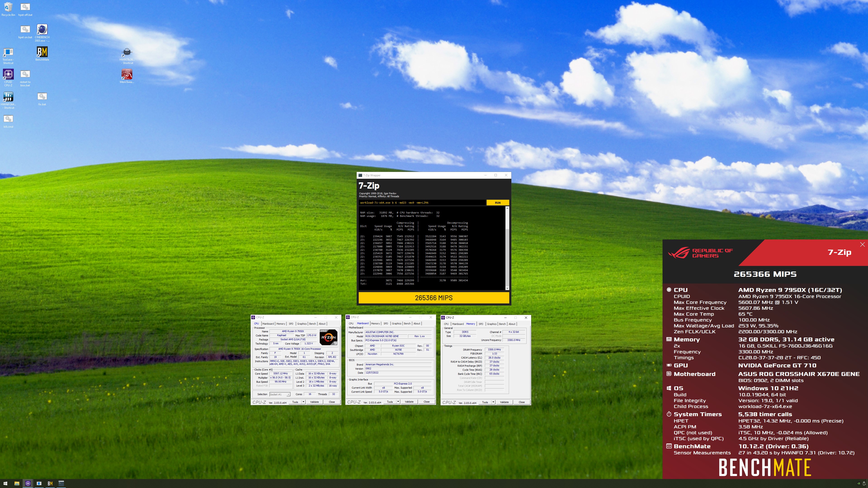The image size is (868, 488).
Task: Select CPUID CPU-Z desktop icon
Action: click(8, 78)
